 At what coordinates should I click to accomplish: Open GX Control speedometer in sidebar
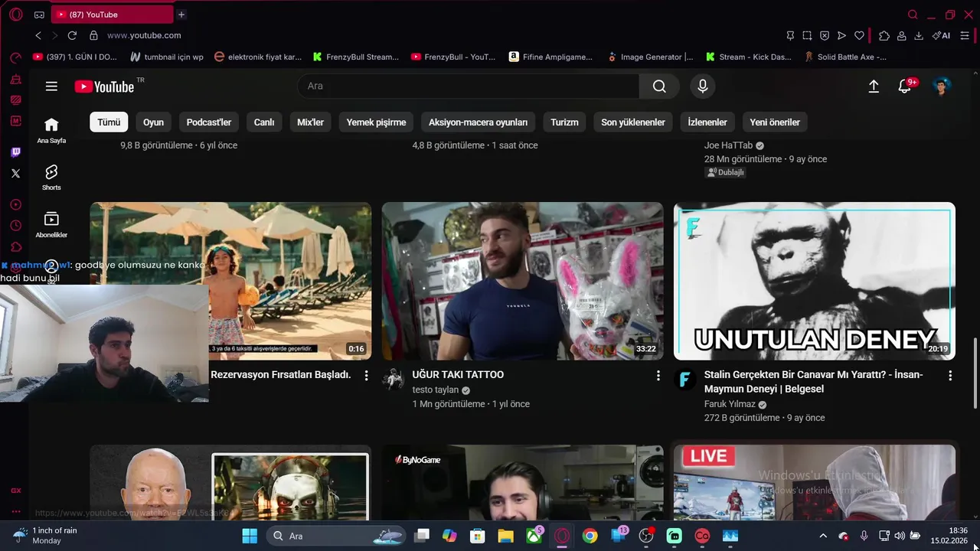15,57
